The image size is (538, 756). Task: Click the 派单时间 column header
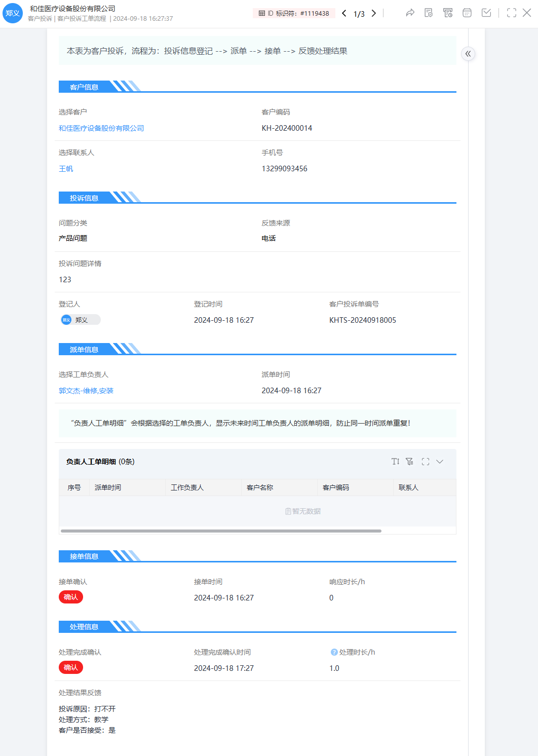tap(108, 487)
